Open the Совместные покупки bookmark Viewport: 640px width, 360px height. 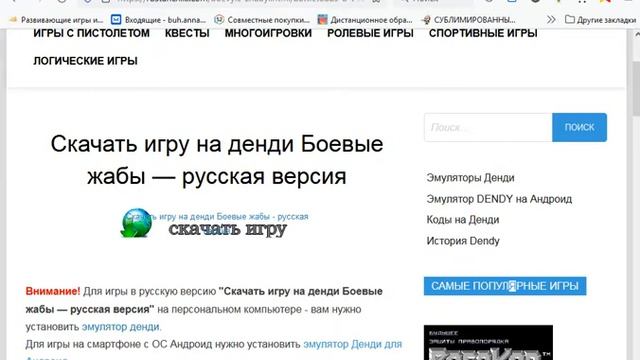262,20
